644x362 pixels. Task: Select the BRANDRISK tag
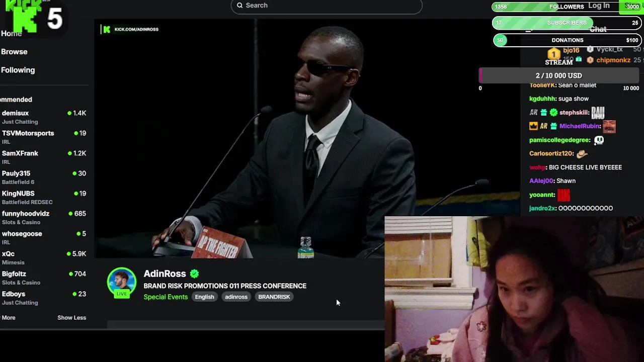click(x=274, y=297)
